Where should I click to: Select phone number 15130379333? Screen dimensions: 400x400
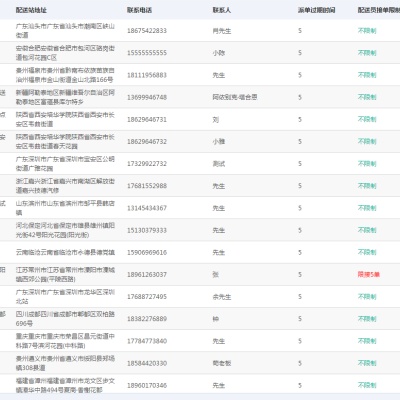coord(147,230)
